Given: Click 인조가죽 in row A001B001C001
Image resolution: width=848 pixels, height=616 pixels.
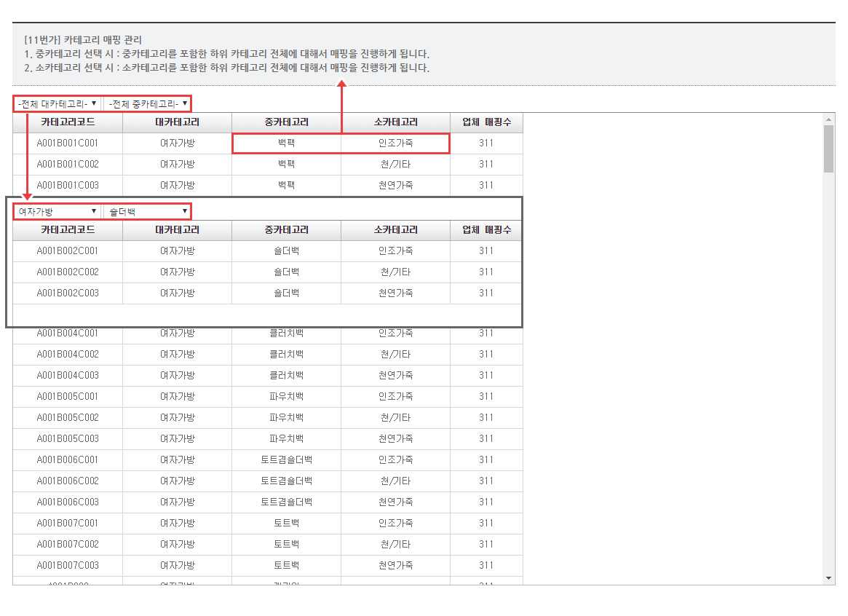Looking at the screenshot, I should [395, 143].
